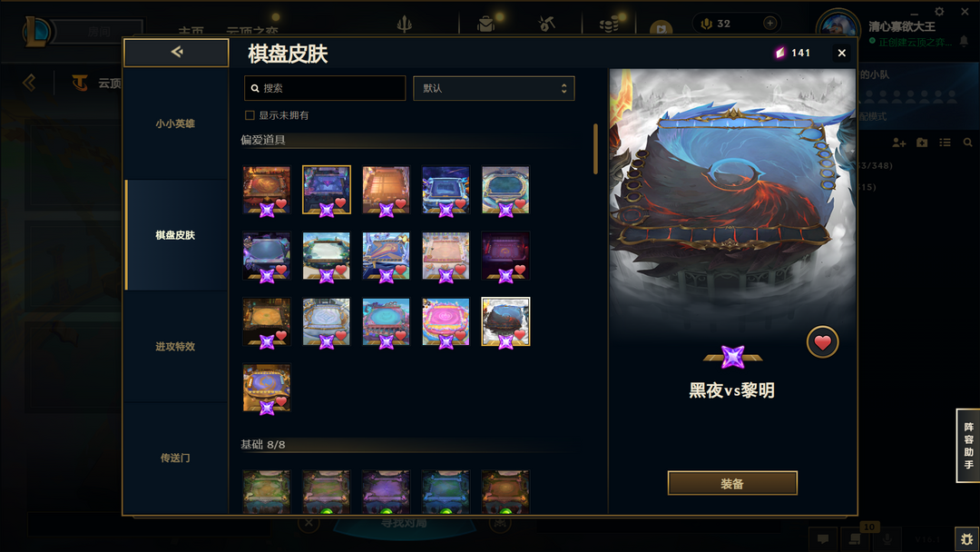Image resolution: width=980 pixels, height=552 pixels.
Task: Open the 阵容助手 side panel
Action: [x=968, y=445]
